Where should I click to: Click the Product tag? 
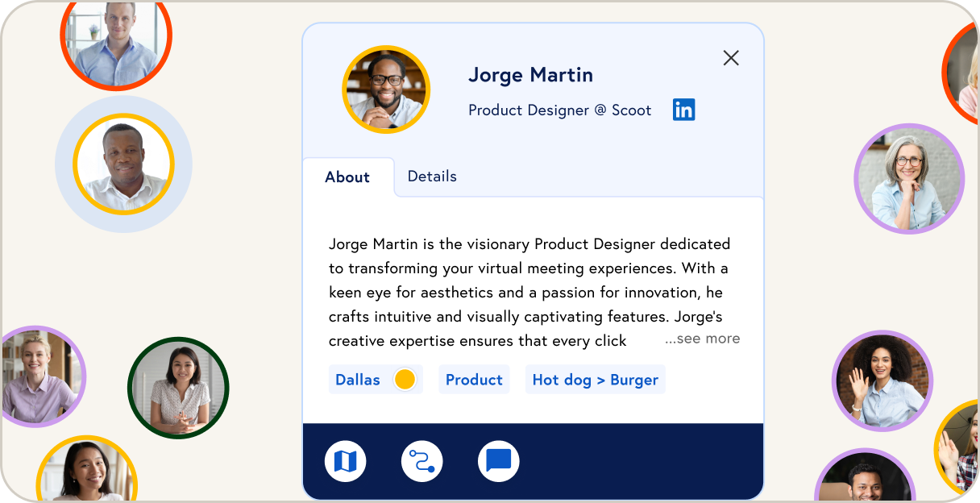point(474,380)
